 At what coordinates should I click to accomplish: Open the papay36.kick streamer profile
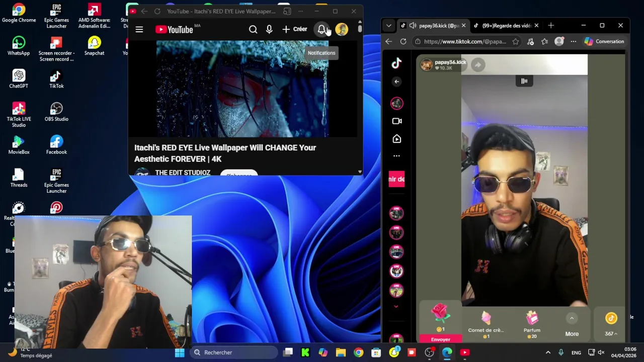pyautogui.click(x=443, y=64)
